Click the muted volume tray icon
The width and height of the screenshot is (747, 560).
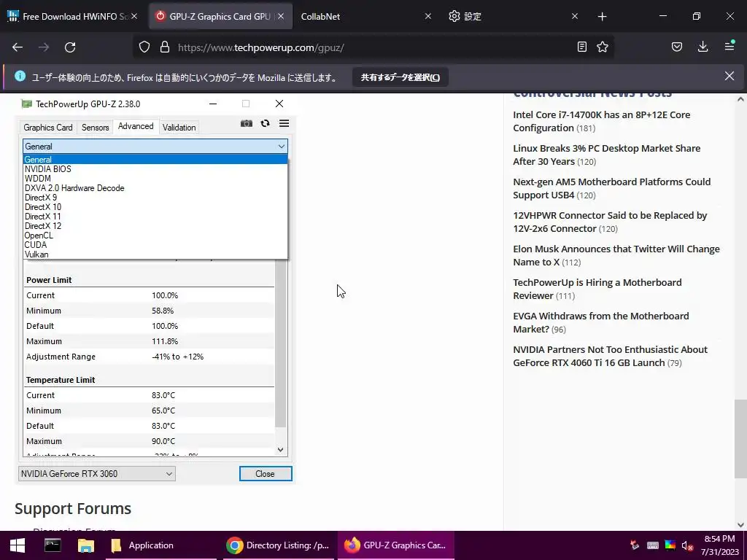coord(686,545)
